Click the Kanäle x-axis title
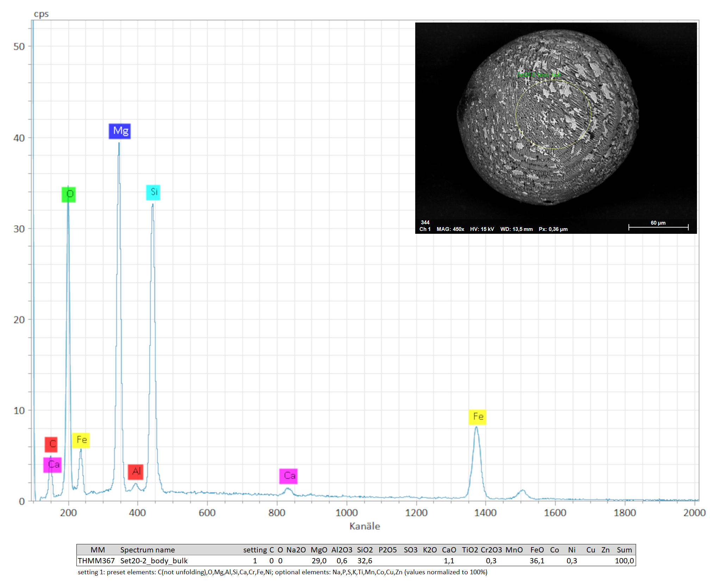Viewport: 710px width, 588px height. pos(365,526)
